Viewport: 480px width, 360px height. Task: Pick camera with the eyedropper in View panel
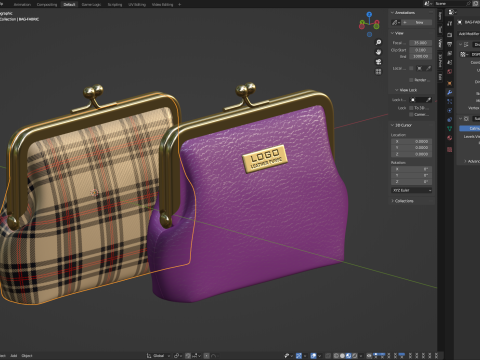429,68
